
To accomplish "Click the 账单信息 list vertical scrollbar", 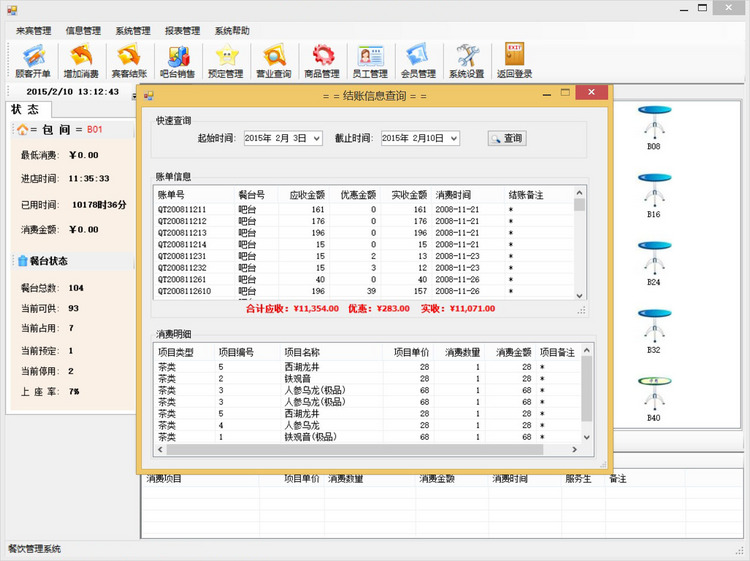I will tap(580, 245).
